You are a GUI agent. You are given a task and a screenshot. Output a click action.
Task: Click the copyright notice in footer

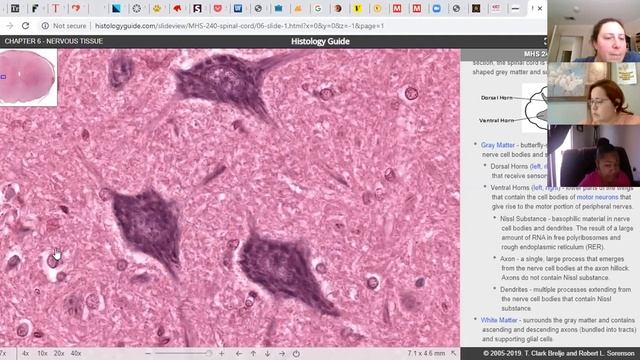click(x=559, y=353)
